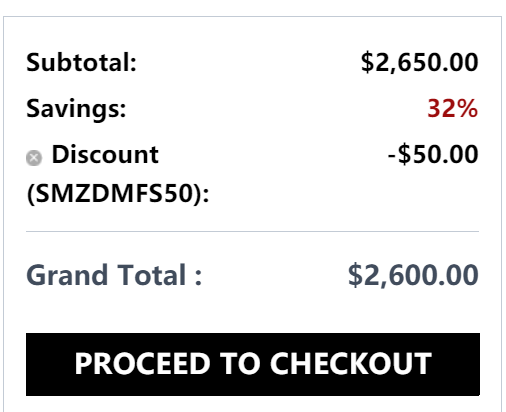Click the red 32% savings value
Screen dimensions: 506x412
(x=453, y=108)
